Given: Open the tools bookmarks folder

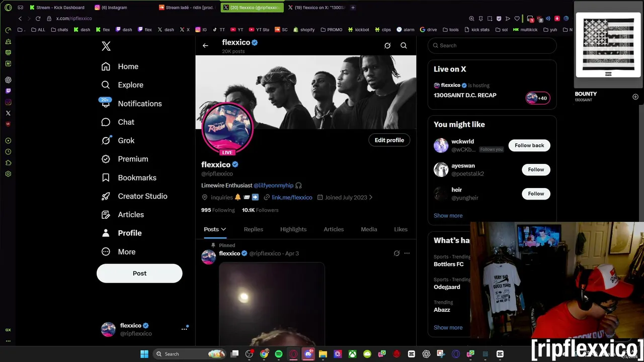Looking at the screenshot, I should [x=450, y=30].
